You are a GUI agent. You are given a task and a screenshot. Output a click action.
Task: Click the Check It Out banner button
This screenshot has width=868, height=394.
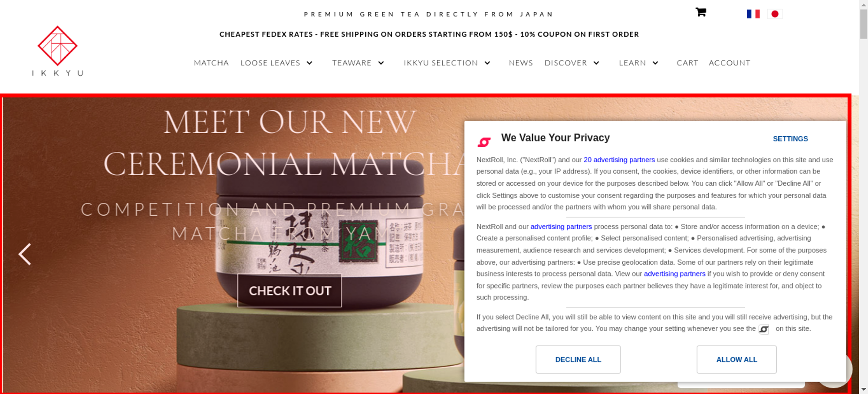click(x=289, y=291)
